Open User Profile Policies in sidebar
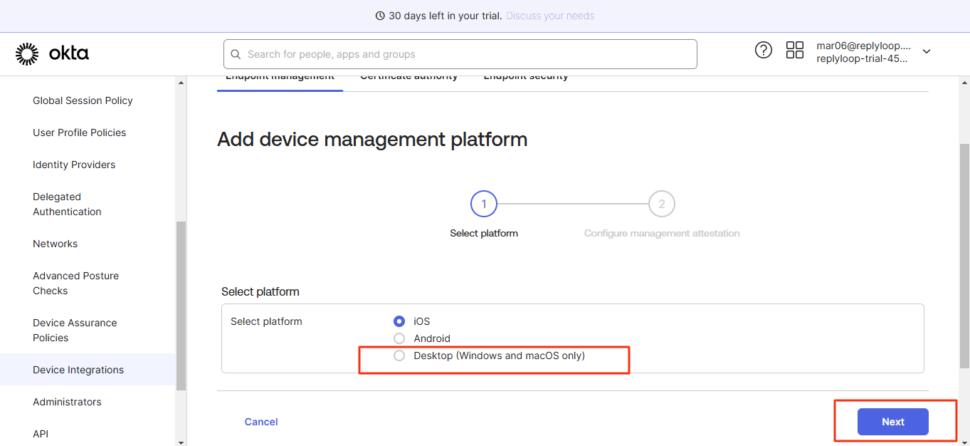970x446 pixels. click(x=79, y=132)
